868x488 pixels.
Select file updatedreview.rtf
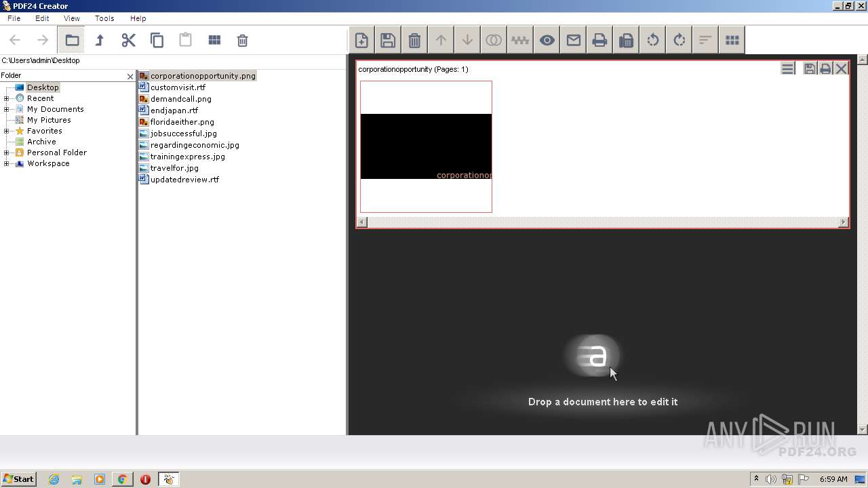[179, 180]
